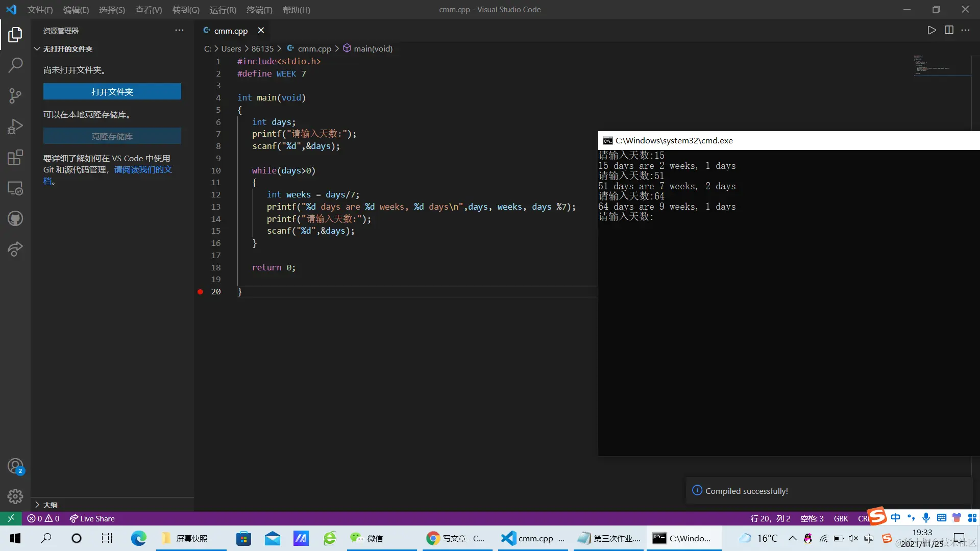Open the Source Control view
Viewport: 980px width, 551px height.
click(x=15, y=95)
